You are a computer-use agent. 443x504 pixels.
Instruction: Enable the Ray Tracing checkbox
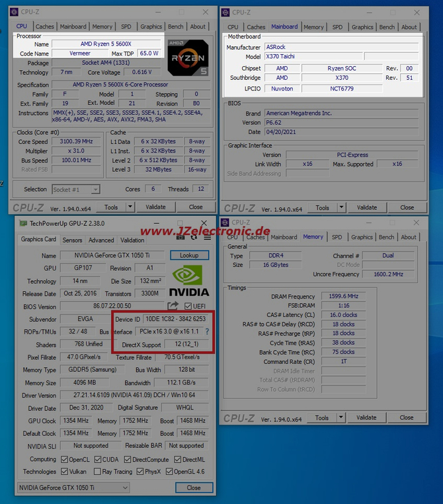(x=97, y=471)
